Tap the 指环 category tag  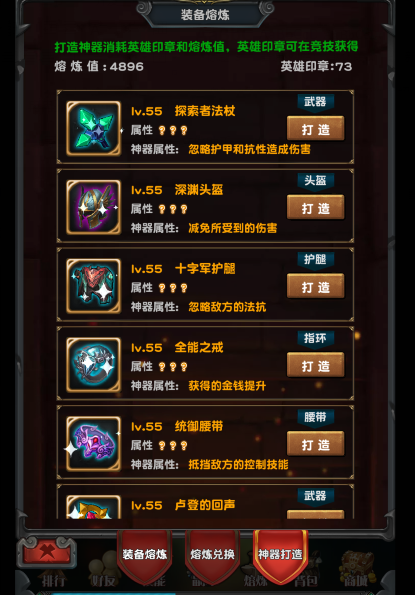(x=315, y=338)
